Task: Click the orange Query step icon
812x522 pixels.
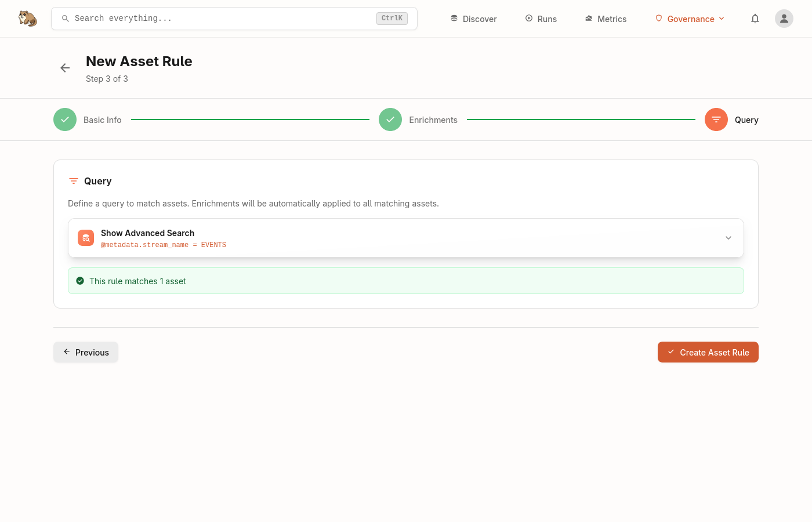Action: tap(716, 119)
